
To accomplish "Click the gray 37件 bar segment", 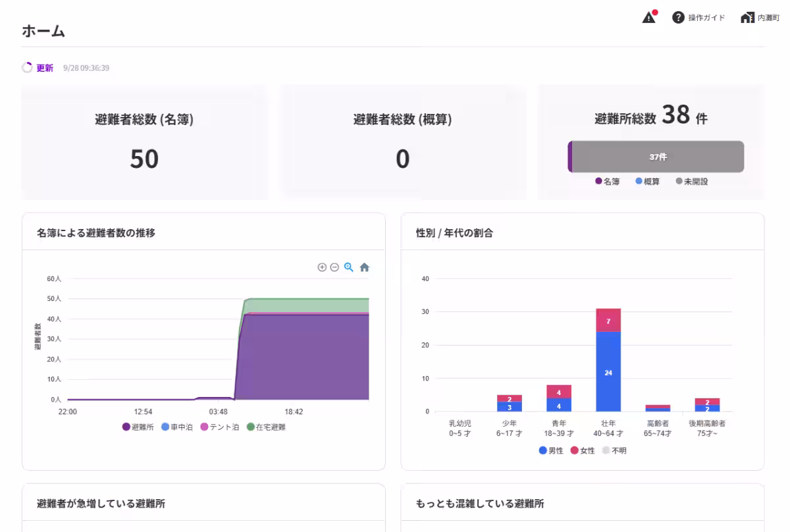I will pos(658,157).
